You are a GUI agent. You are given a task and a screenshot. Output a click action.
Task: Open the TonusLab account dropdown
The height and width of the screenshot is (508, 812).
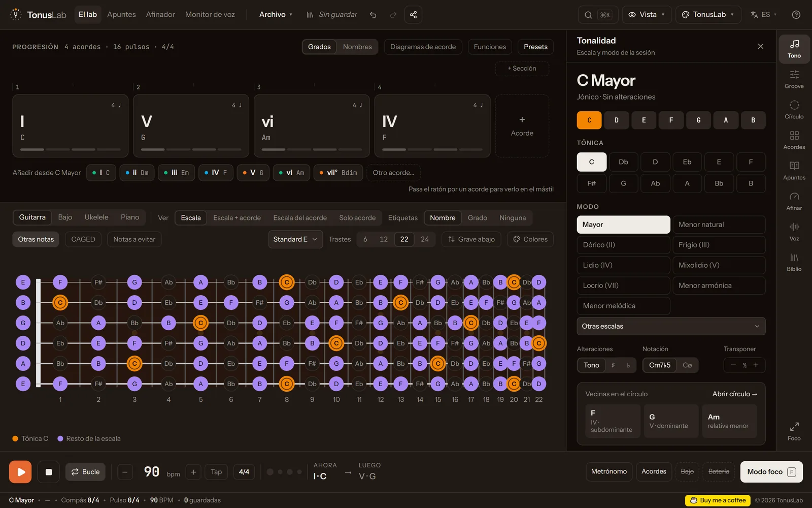point(708,15)
